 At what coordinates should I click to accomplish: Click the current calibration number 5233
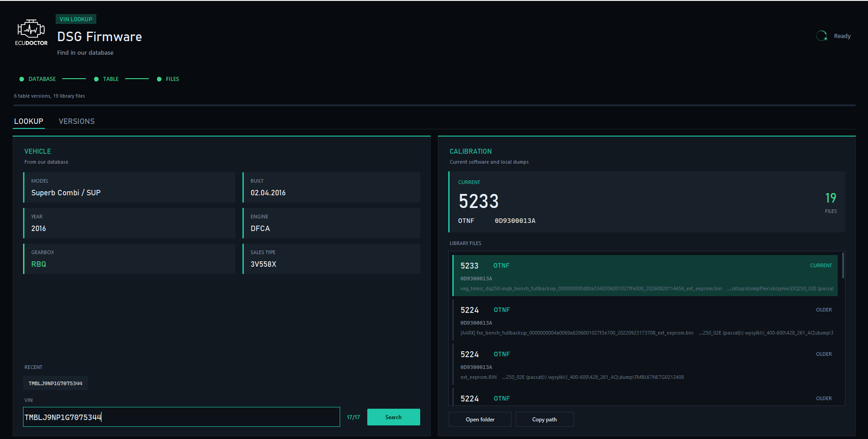coord(479,201)
